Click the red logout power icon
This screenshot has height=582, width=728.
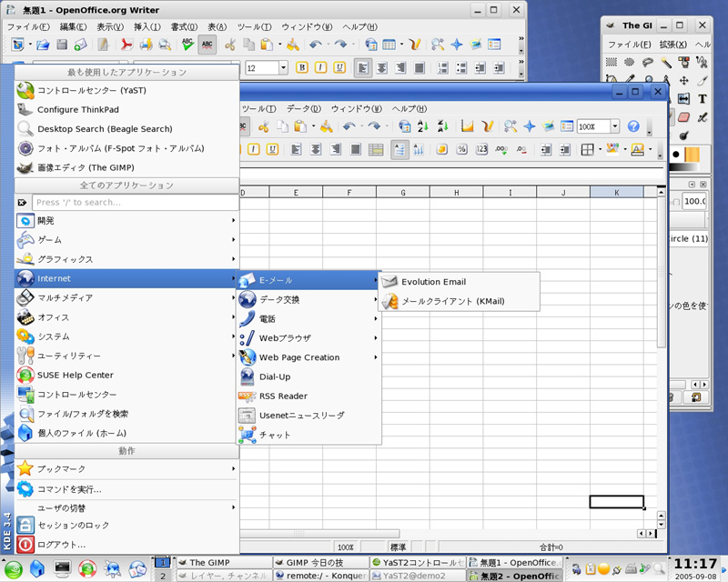click(x=25, y=545)
